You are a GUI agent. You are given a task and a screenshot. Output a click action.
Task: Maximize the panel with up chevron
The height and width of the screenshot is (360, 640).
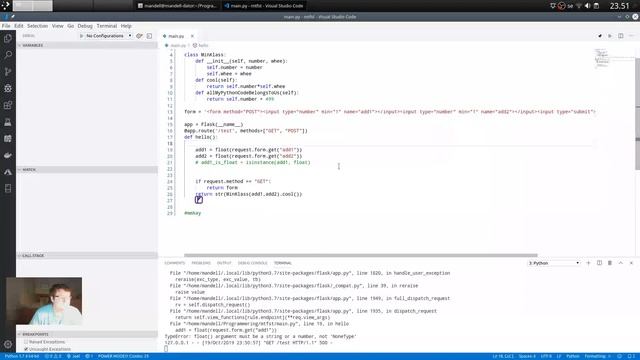click(620, 263)
